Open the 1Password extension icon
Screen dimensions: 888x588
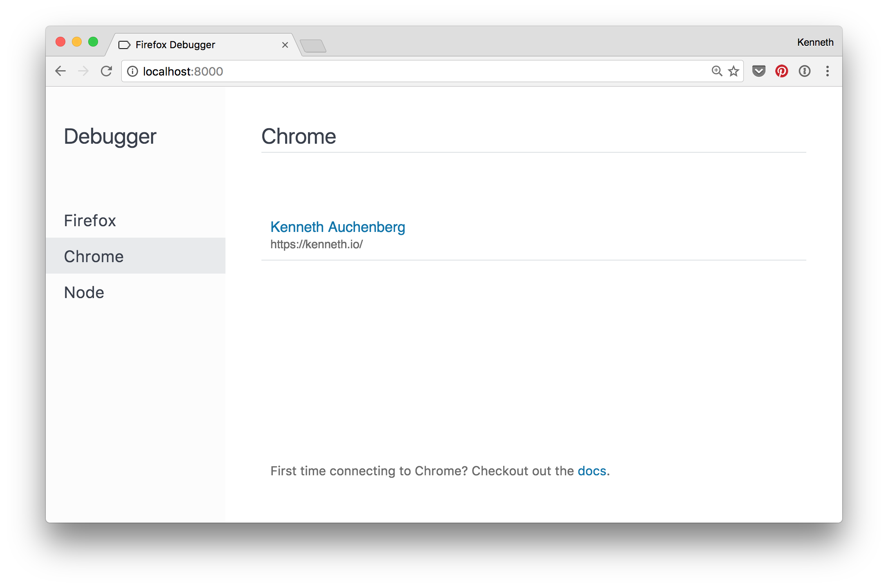tap(804, 71)
